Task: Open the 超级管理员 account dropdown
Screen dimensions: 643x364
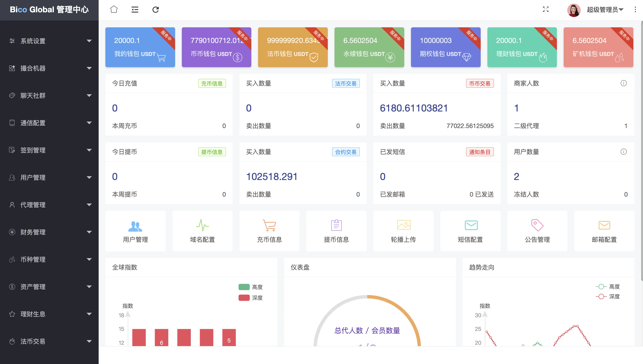Action: (605, 9)
